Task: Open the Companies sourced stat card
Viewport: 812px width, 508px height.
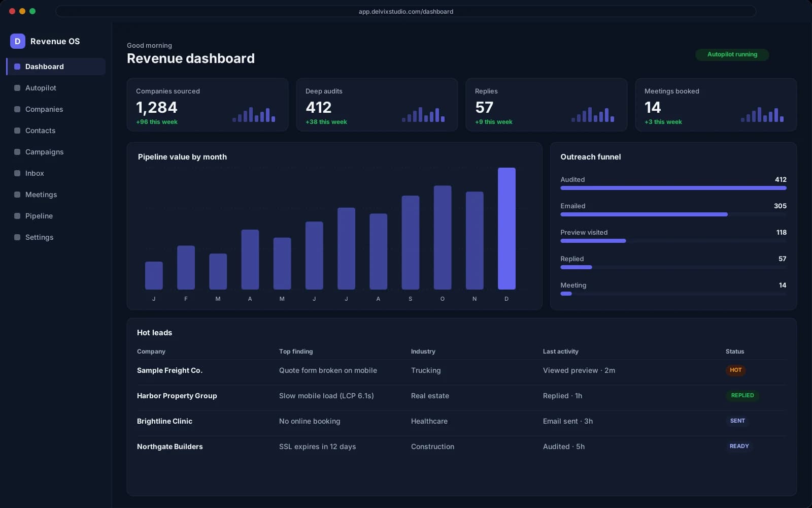Action: point(208,105)
